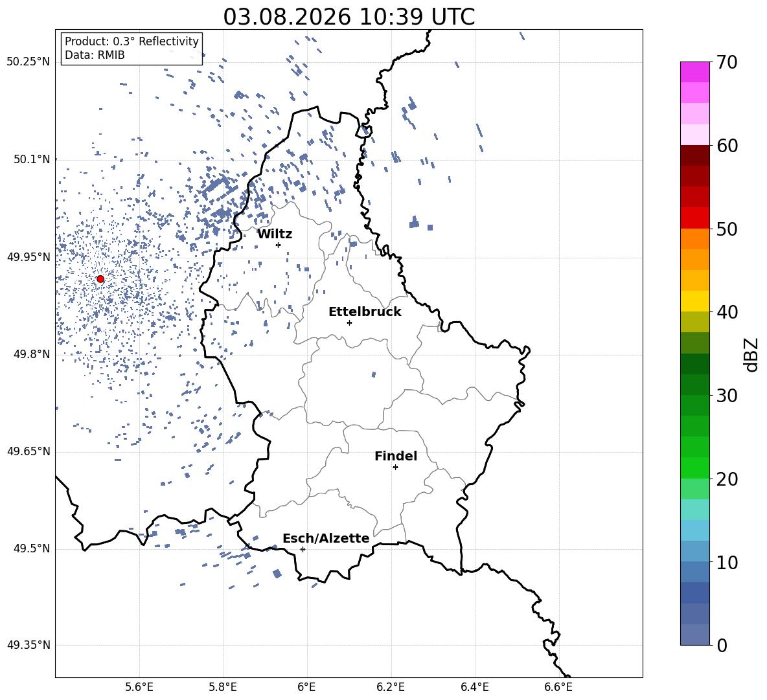Click the Product 0.3° Reflectivity info box
The image size is (767, 700).
tap(132, 48)
